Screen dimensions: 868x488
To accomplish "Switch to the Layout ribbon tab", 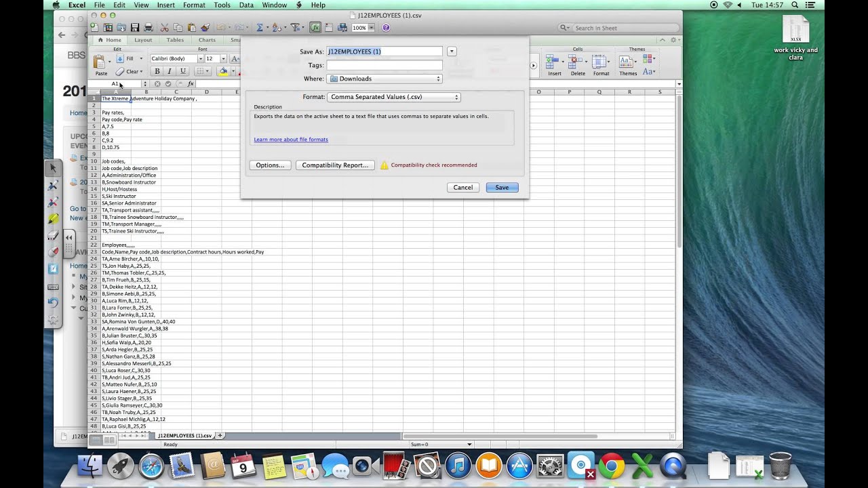I will [x=143, y=40].
